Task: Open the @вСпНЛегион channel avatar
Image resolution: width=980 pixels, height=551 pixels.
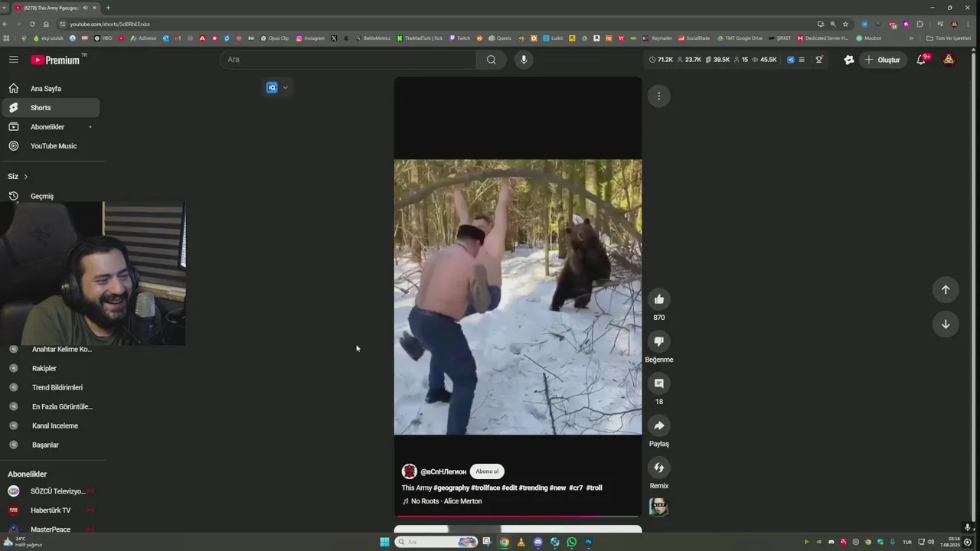Action: (410, 471)
